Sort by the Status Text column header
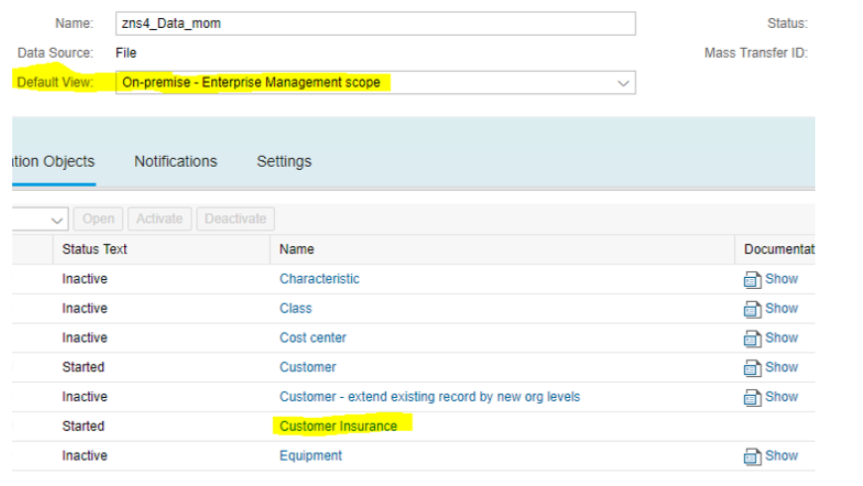The height and width of the screenshot is (486, 863). coord(94,249)
